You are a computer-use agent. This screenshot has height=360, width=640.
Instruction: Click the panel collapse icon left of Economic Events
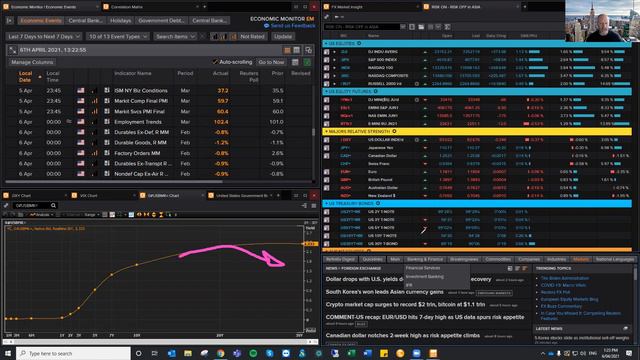click(x=10, y=20)
